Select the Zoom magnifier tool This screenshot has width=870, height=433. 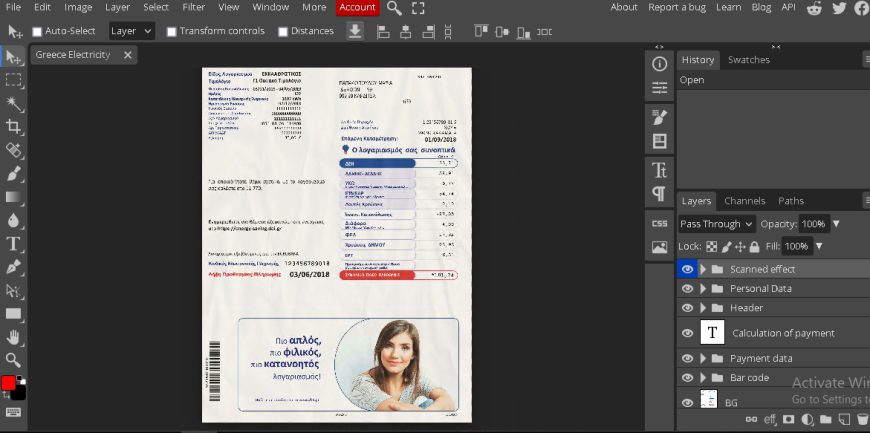[14, 360]
